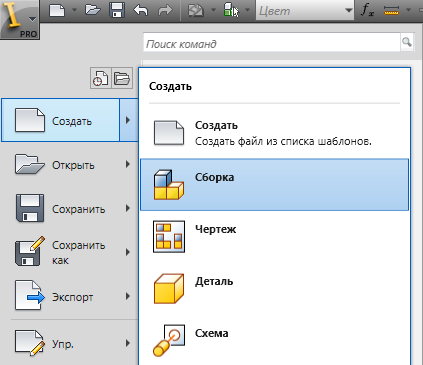Viewport: 423px width, 365px height.
Task: Expand the Упр. submenu arrow
Action: pos(128,343)
